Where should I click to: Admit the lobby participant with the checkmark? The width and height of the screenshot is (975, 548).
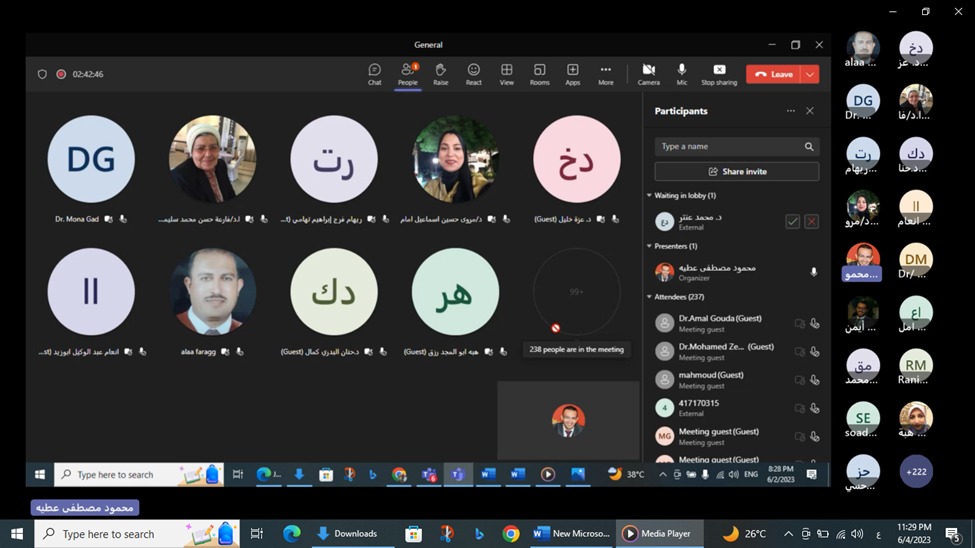792,221
